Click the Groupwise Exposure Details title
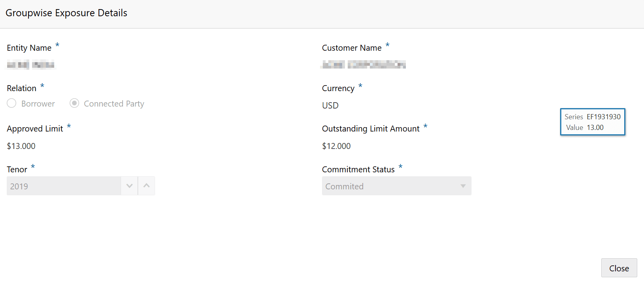The height and width of the screenshot is (286, 644). (x=66, y=13)
